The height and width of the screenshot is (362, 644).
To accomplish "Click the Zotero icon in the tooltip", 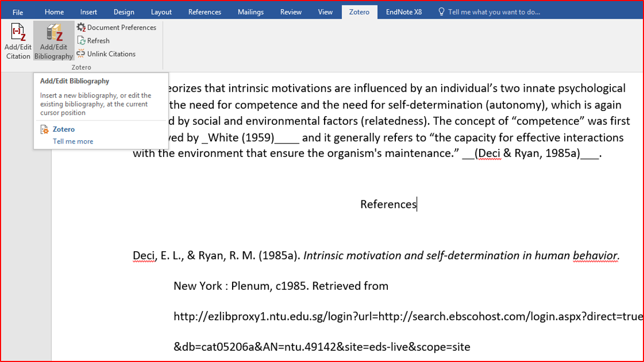I will pos(45,130).
